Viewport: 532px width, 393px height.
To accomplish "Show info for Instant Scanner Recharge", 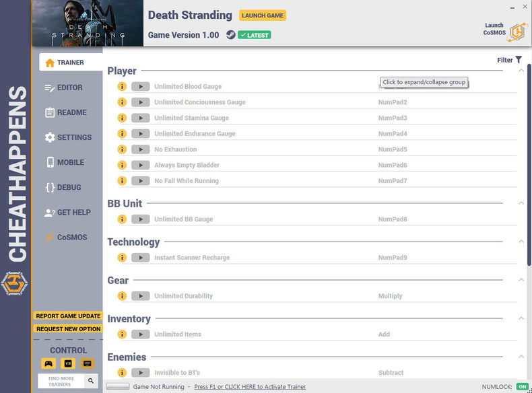I will point(122,257).
